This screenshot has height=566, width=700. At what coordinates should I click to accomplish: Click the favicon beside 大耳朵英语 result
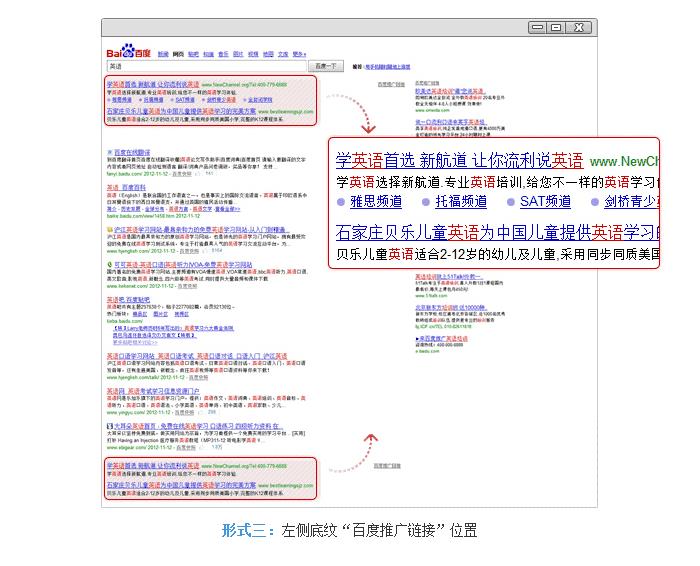[x=110, y=426]
